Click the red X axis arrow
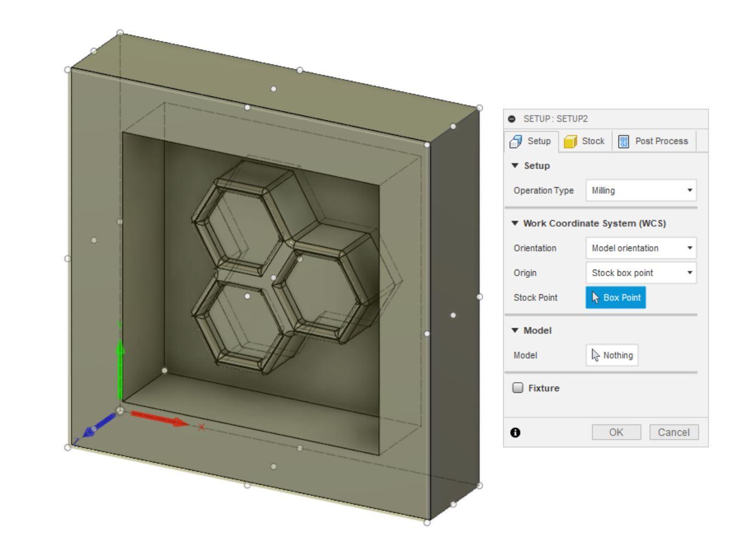This screenshot has width=749, height=560. (160, 419)
